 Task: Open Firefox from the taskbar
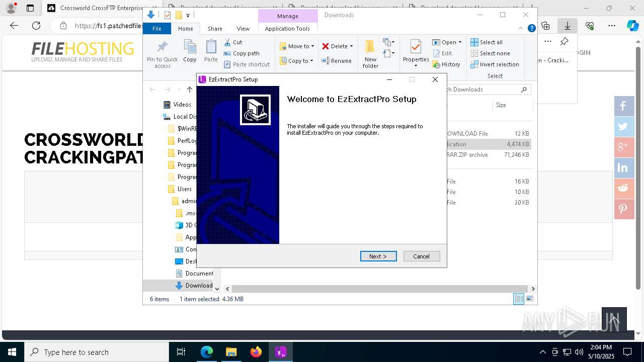pyautogui.click(x=256, y=352)
